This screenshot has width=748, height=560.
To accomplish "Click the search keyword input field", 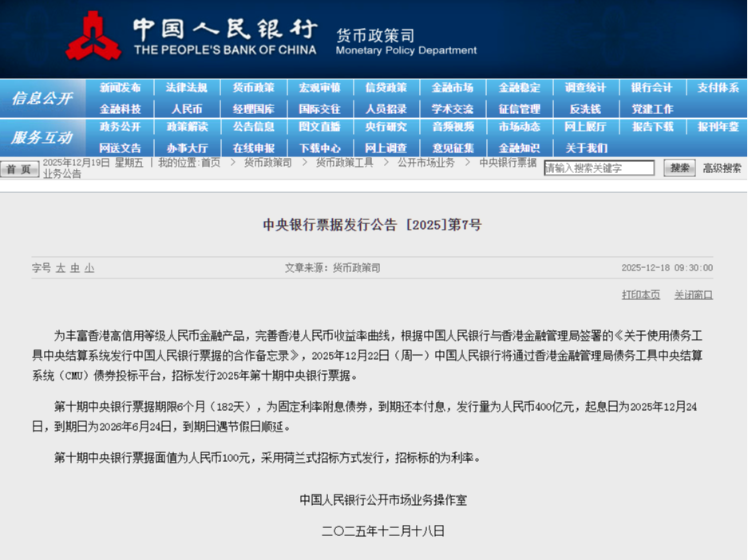I will coord(599,168).
